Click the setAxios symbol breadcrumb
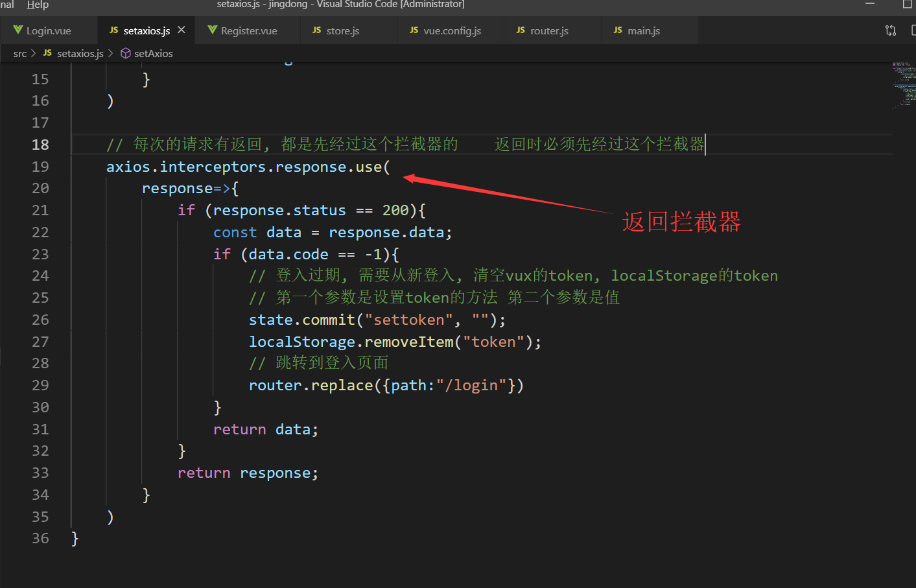Image resolution: width=916 pixels, height=588 pixels. [x=153, y=53]
